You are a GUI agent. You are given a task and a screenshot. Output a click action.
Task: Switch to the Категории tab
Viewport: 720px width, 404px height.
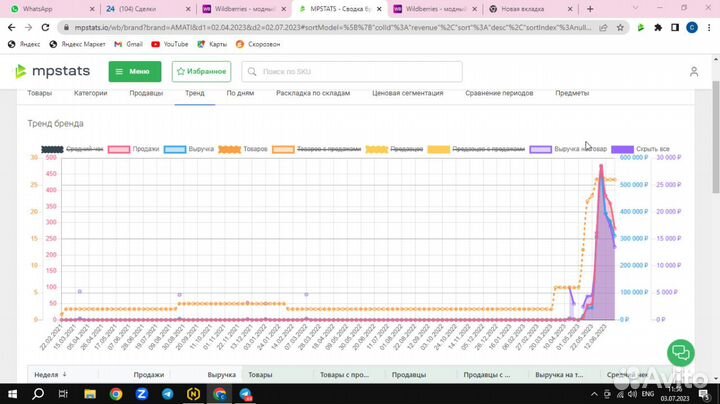pos(90,93)
